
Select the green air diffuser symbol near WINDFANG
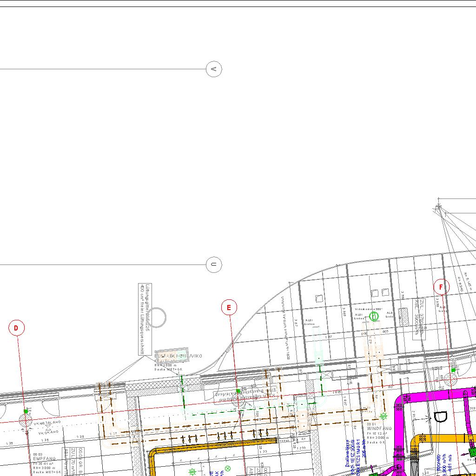coord(383,416)
